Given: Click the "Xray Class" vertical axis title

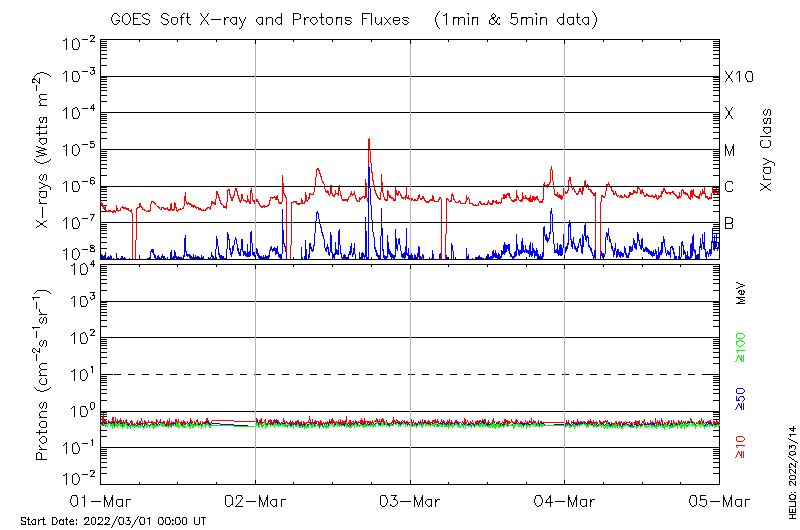Looking at the screenshot, I should pyautogui.click(x=767, y=150).
